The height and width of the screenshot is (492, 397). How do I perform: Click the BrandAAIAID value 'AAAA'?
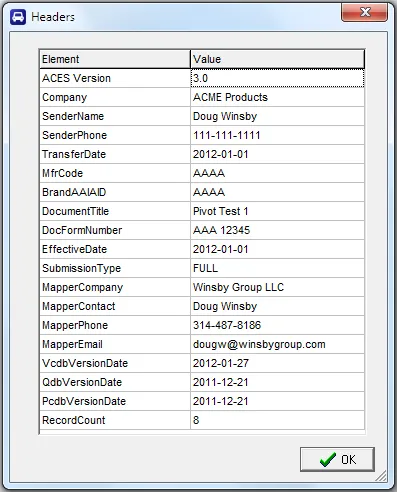[277, 192]
